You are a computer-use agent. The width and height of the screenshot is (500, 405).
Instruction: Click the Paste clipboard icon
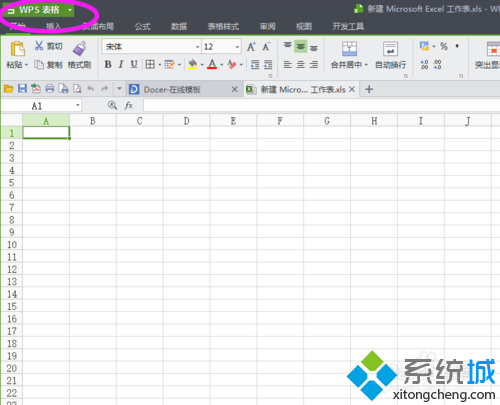click(x=18, y=49)
